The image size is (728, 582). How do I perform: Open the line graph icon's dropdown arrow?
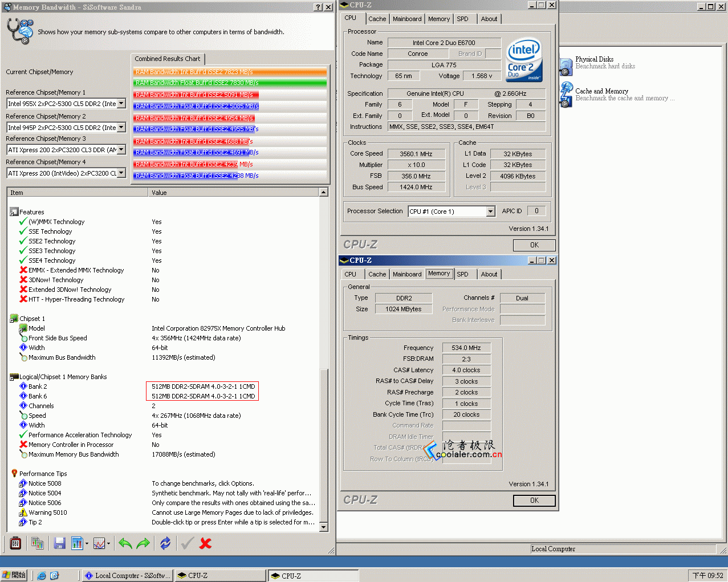point(108,543)
